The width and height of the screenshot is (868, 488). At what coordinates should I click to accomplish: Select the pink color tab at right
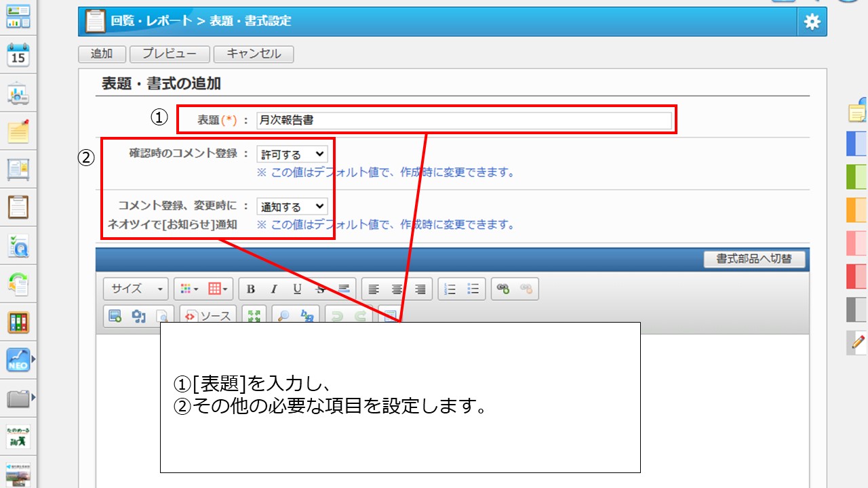click(857, 243)
